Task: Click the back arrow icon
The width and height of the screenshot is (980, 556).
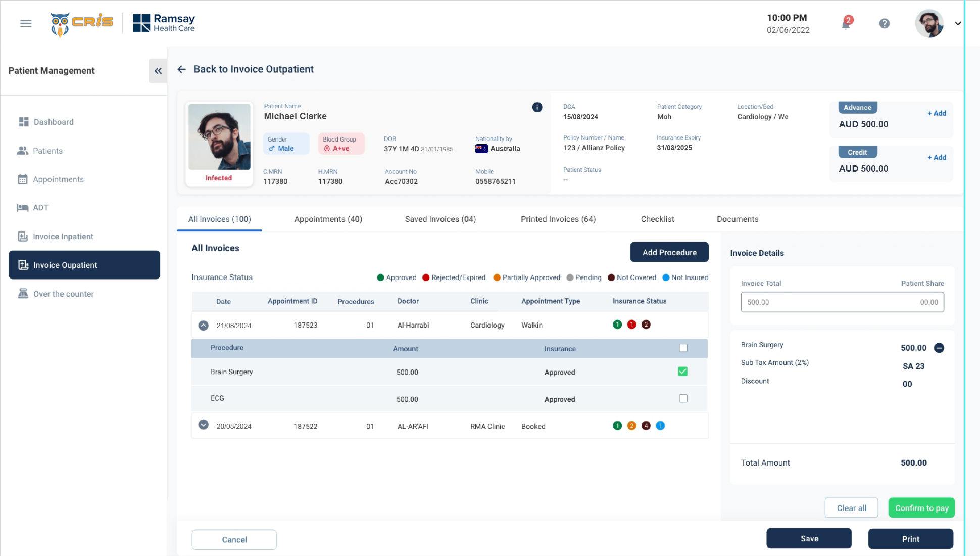Action: coord(182,69)
